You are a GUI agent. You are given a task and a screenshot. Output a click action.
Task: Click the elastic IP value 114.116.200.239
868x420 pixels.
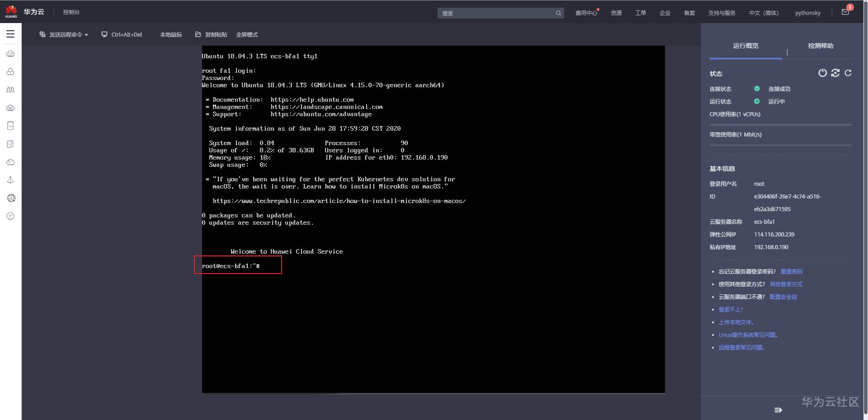pyautogui.click(x=774, y=235)
